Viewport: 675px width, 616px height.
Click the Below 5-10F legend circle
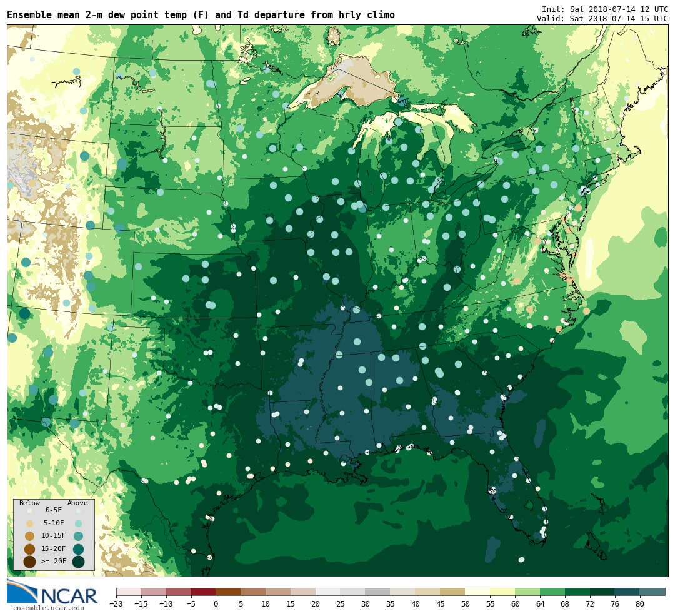29,523
